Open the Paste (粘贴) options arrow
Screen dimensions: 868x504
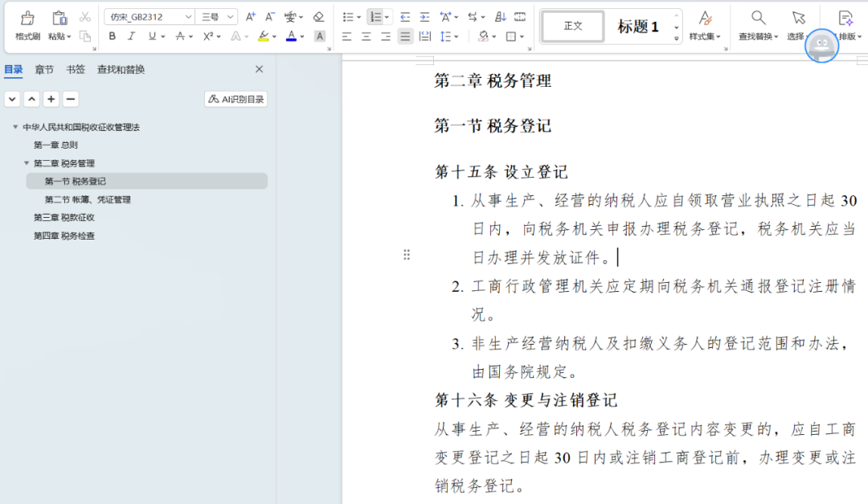68,36
